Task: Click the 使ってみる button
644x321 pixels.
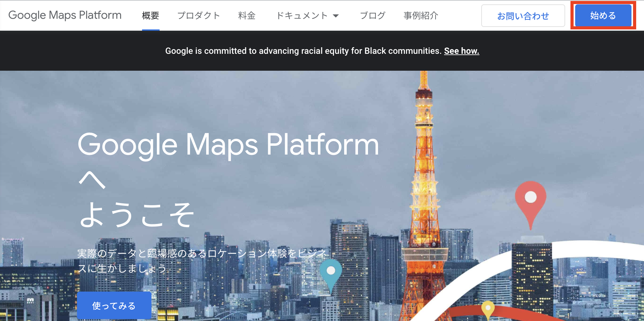Action: [x=114, y=305]
